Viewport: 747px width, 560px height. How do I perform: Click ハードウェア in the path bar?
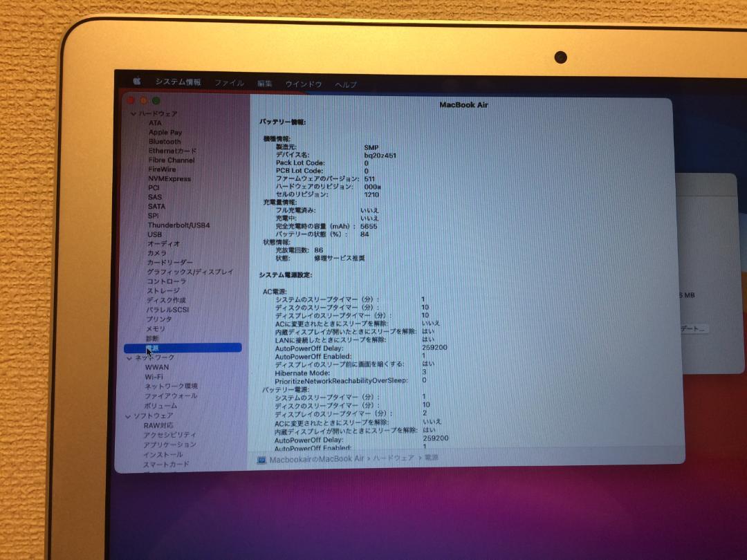pyautogui.click(x=393, y=458)
